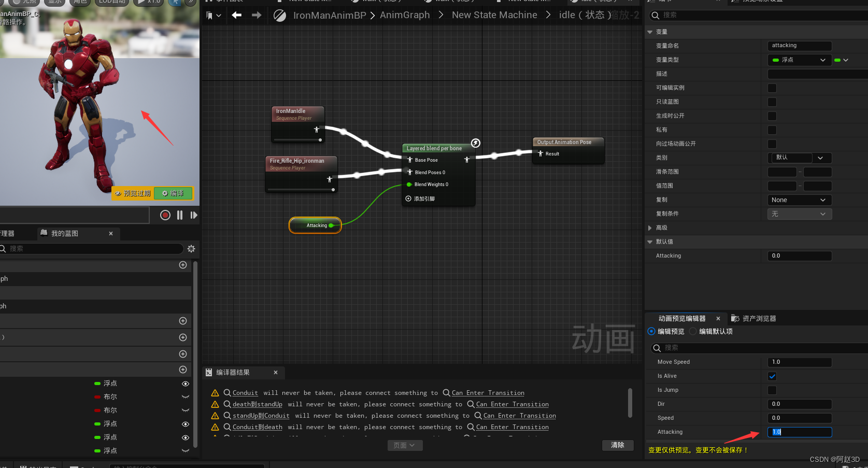868x468 pixels.
Task: Enable the 生成时公开 checkbox
Action: point(772,116)
